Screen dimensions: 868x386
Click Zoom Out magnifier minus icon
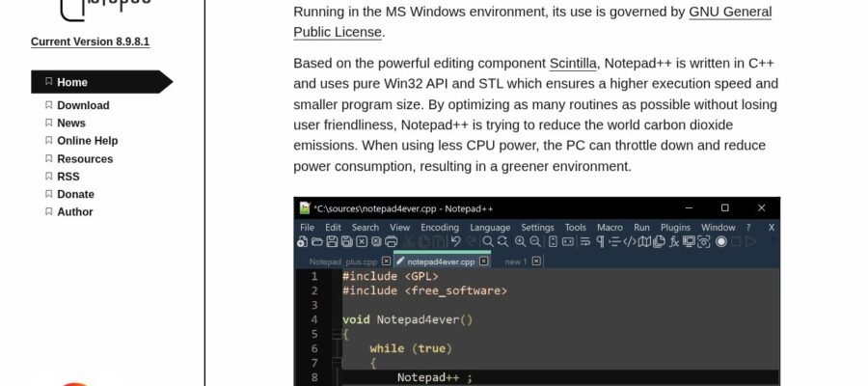534,241
